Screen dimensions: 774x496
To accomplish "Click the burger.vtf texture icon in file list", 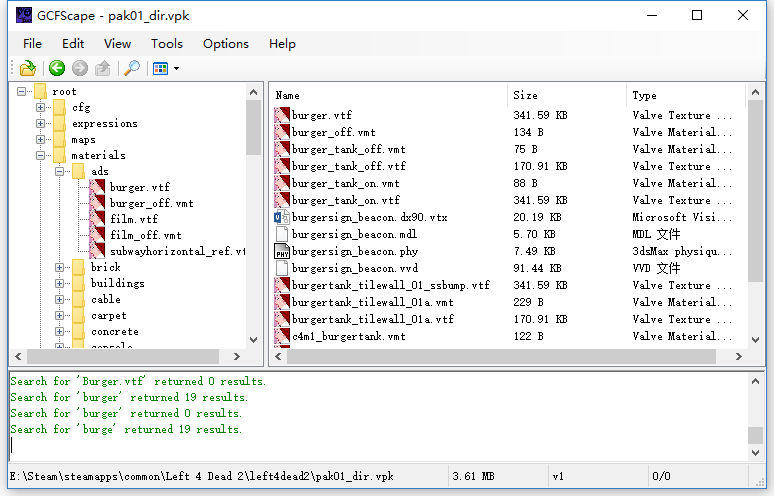I will (x=282, y=115).
